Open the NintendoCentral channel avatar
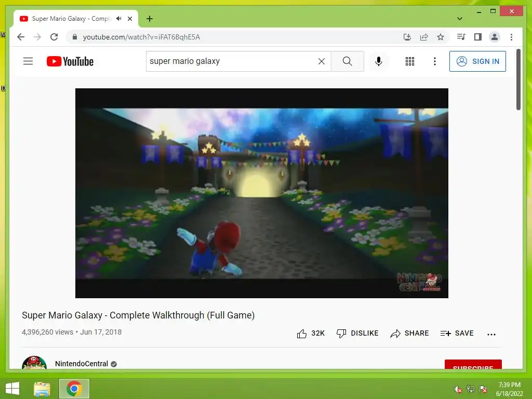The image size is (532, 399). click(x=34, y=362)
